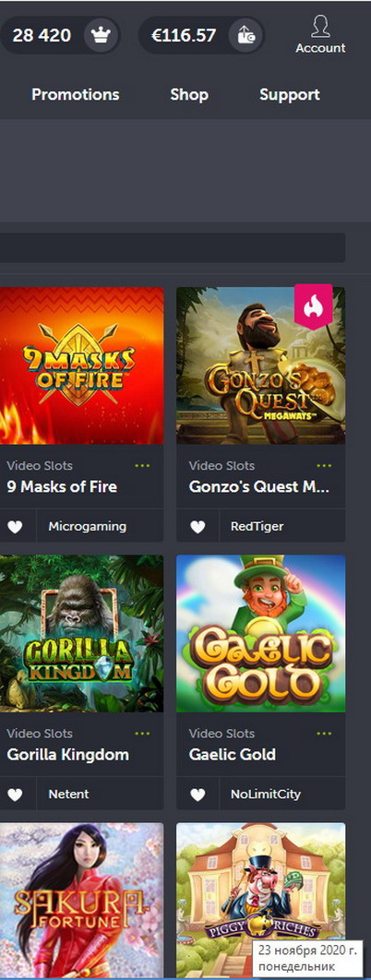This screenshot has width=371, height=980.
Task: Add Gaelic Gold to favorites via heart
Action: (197, 795)
